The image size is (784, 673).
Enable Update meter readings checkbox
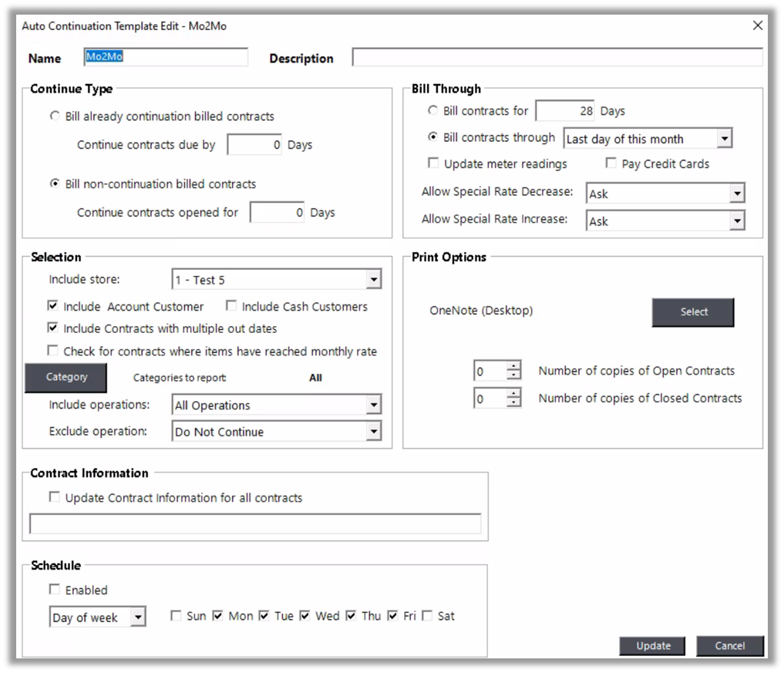pos(433,163)
